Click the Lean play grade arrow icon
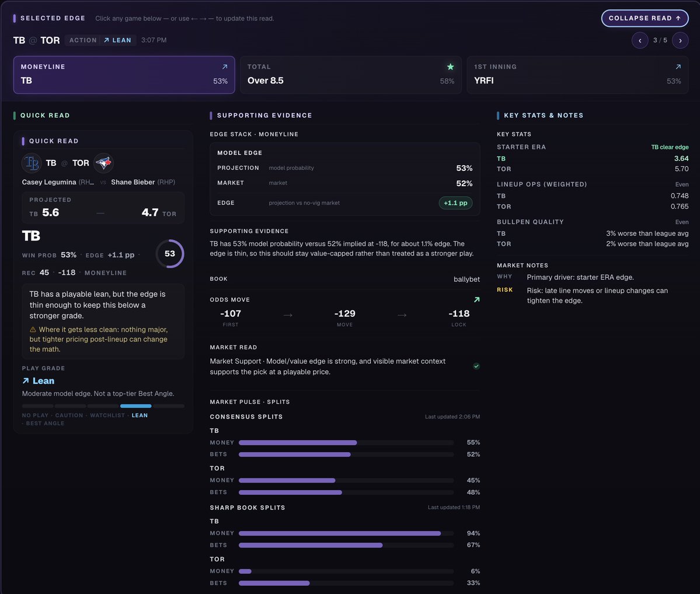The height and width of the screenshot is (594, 700). pyautogui.click(x=26, y=380)
